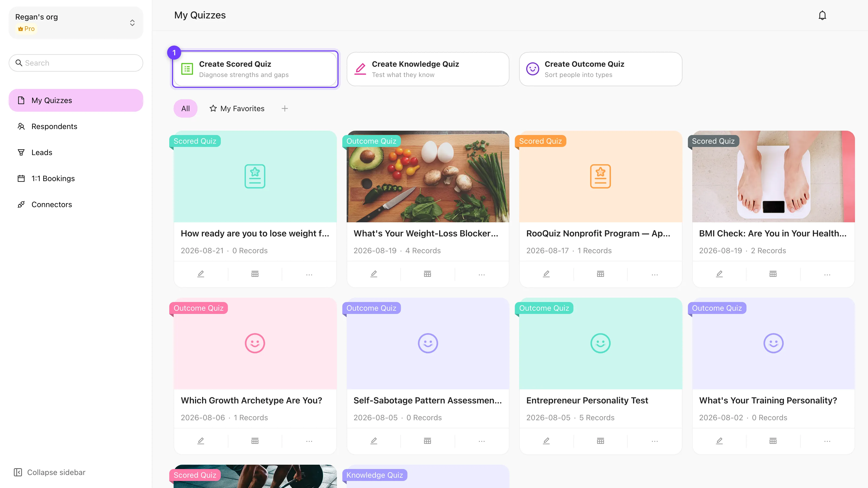The width and height of the screenshot is (868, 488).
Task: Open more options for Self-Sabotage Pattern Assessment
Action: click(482, 441)
